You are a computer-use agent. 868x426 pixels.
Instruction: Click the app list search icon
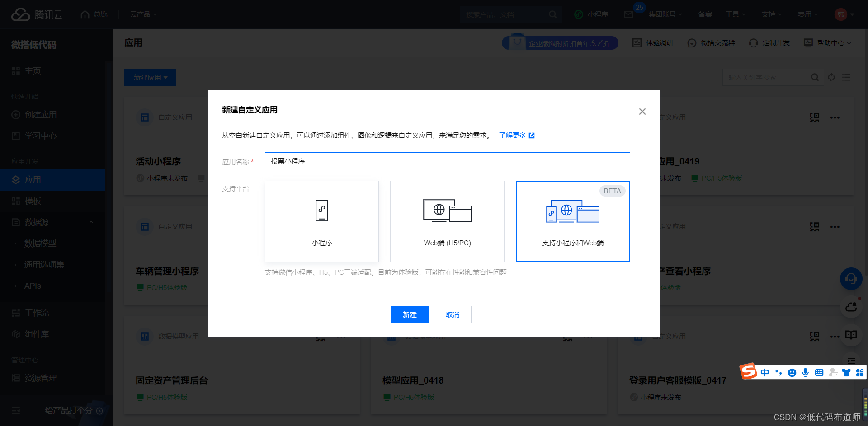815,77
